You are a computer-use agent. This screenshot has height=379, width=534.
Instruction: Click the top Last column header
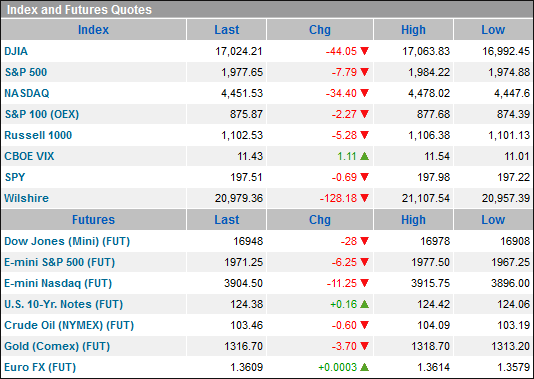coord(226,30)
